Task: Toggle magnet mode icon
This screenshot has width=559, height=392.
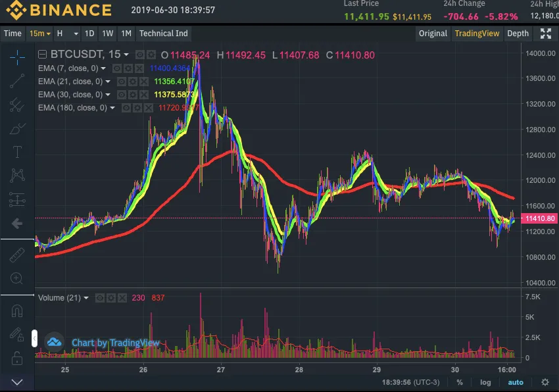Action: coord(17,311)
